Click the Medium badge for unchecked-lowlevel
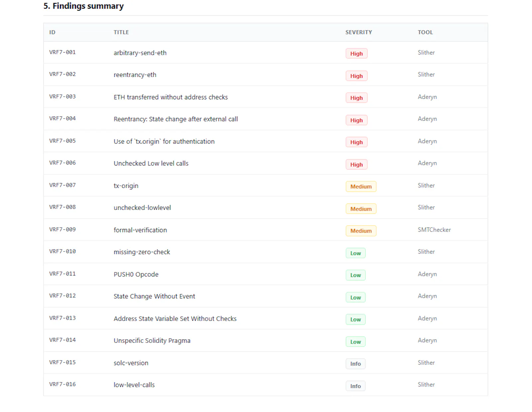This screenshot has width=532, height=412. click(x=361, y=209)
